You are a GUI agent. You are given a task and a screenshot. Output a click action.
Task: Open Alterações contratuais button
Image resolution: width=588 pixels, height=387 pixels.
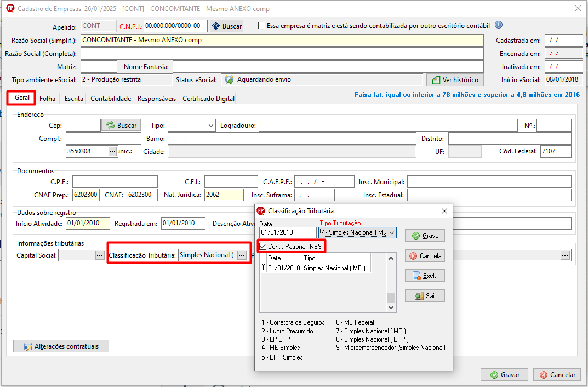pos(61,346)
